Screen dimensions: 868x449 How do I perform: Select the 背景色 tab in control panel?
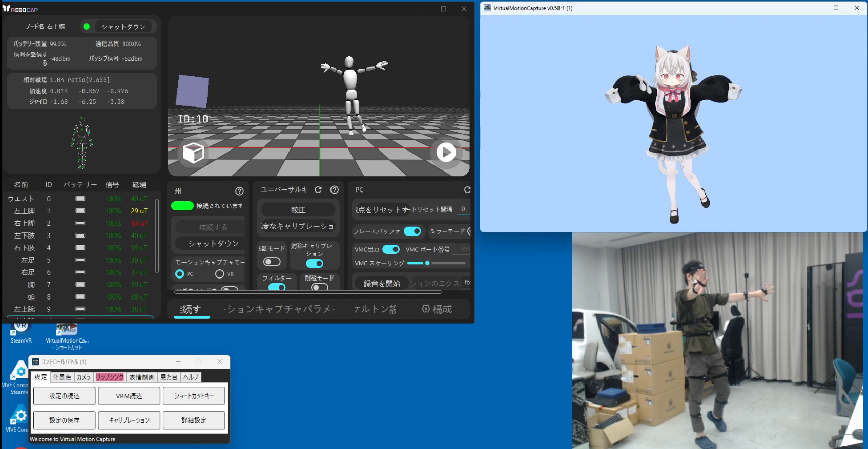tap(62, 377)
